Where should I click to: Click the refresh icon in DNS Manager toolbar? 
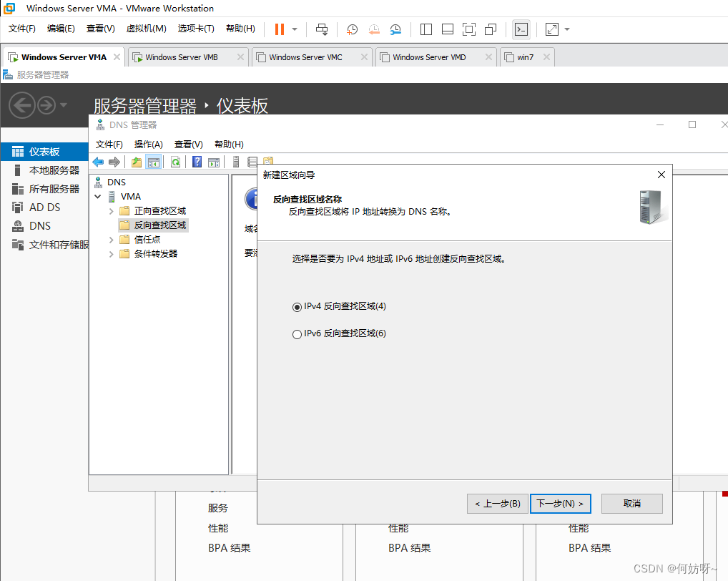(175, 162)
